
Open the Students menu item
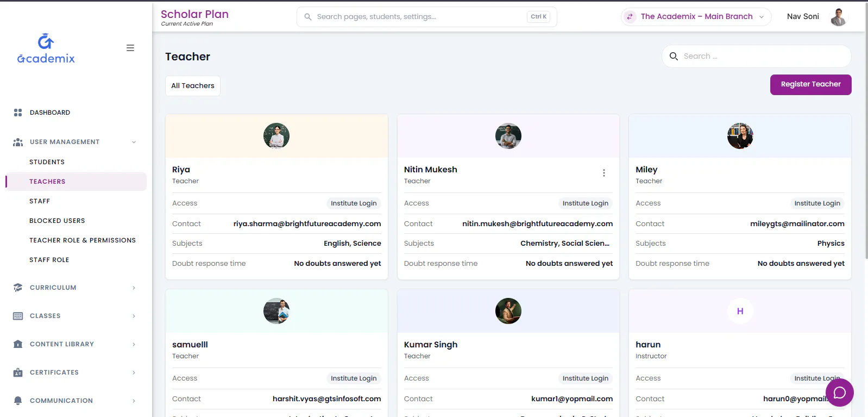coord(47,162)
